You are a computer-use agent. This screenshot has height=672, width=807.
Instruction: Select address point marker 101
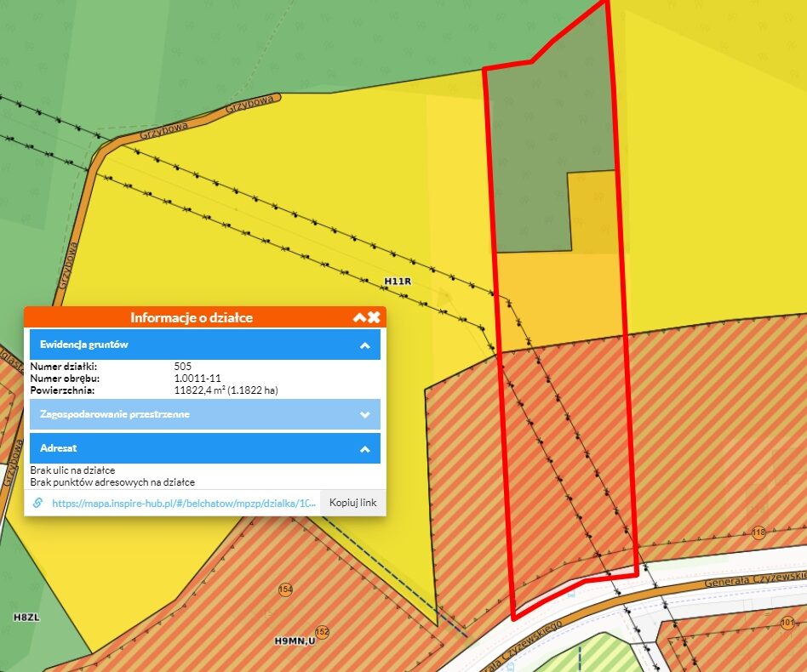pos(787,623)
